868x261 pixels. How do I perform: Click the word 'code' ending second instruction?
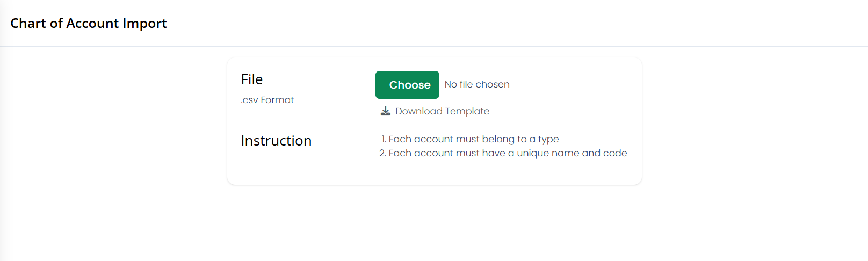(x=615, y=153)
